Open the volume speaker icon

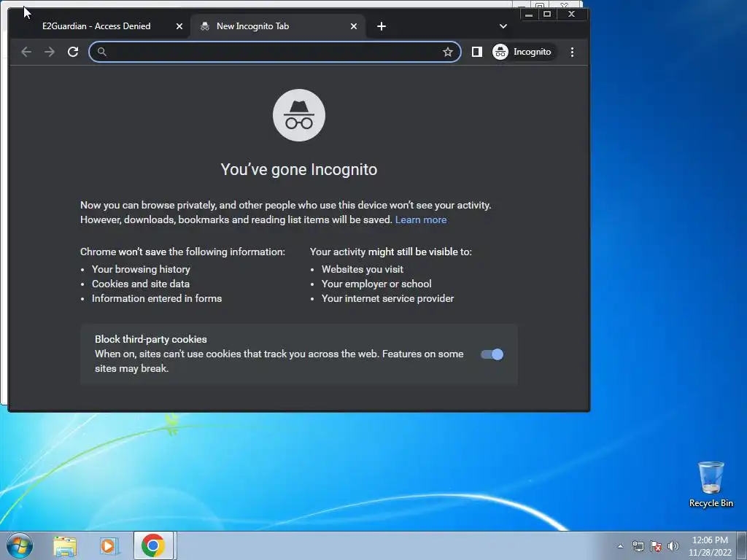(673, 546)
